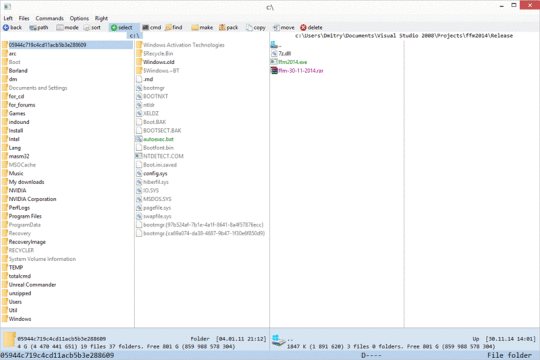The image size is (540, 360).
Task: Click the copy toolbar button
Action: pos(256,28)
